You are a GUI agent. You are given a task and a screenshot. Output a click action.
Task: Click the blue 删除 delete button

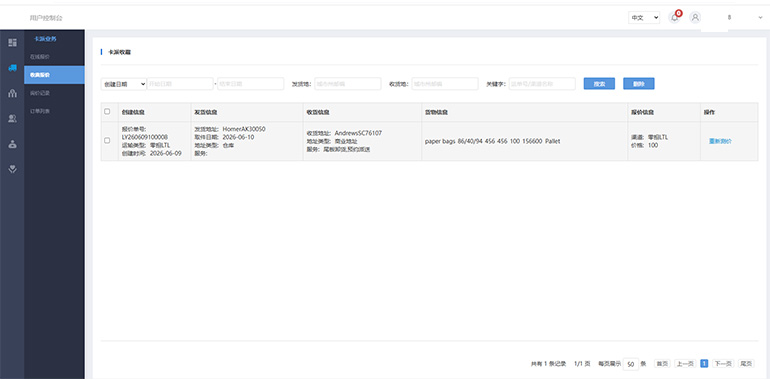coord(639,84)
